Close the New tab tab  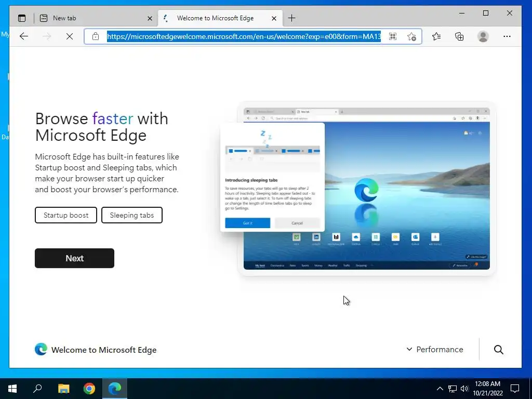(x=150, y=18)
